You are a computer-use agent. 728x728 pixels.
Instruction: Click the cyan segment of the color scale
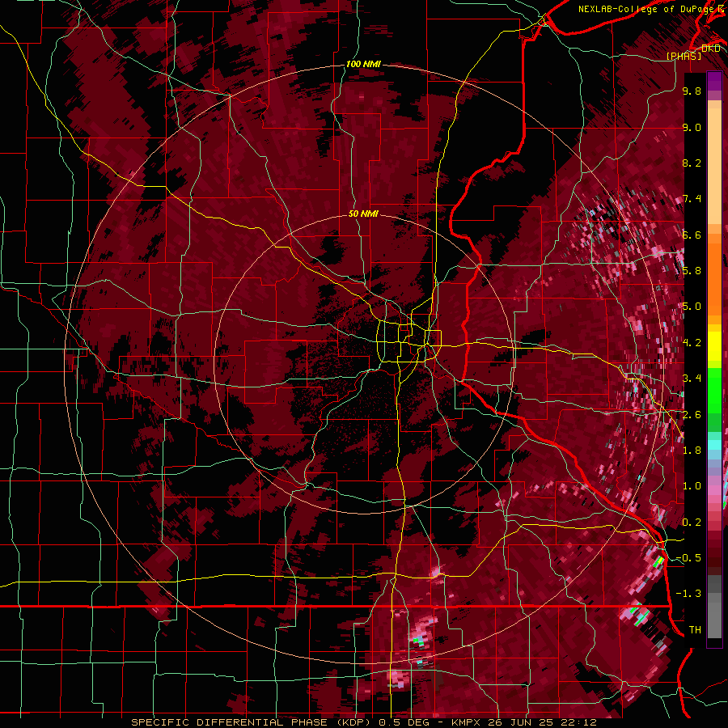(714, 444)
